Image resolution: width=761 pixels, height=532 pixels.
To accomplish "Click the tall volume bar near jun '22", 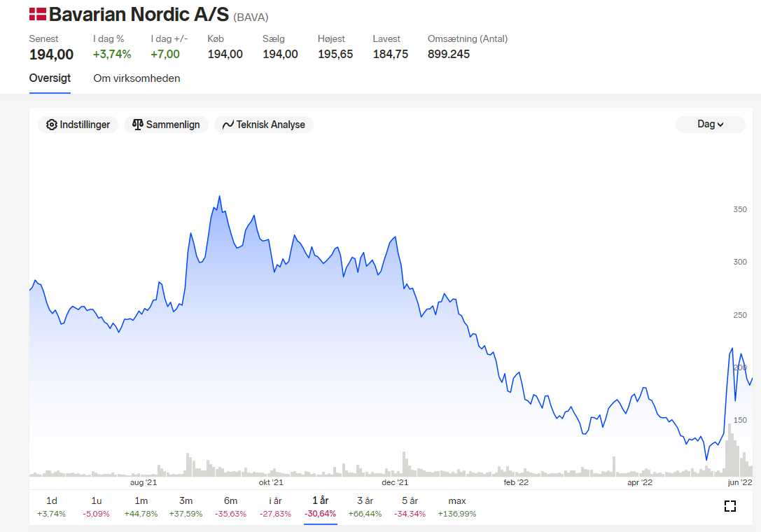I will (729, 450).
